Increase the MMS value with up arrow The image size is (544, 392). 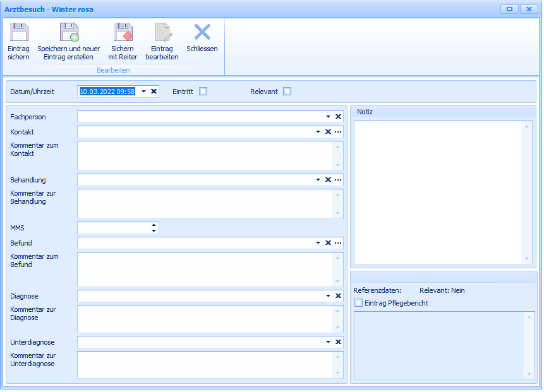pyautogui.click(x=154, y=225)
